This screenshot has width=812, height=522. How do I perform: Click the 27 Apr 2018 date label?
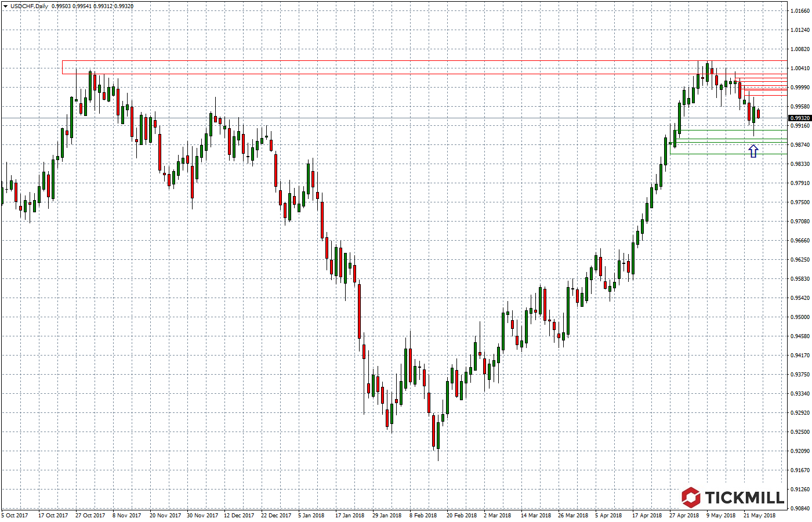(684, 515)
